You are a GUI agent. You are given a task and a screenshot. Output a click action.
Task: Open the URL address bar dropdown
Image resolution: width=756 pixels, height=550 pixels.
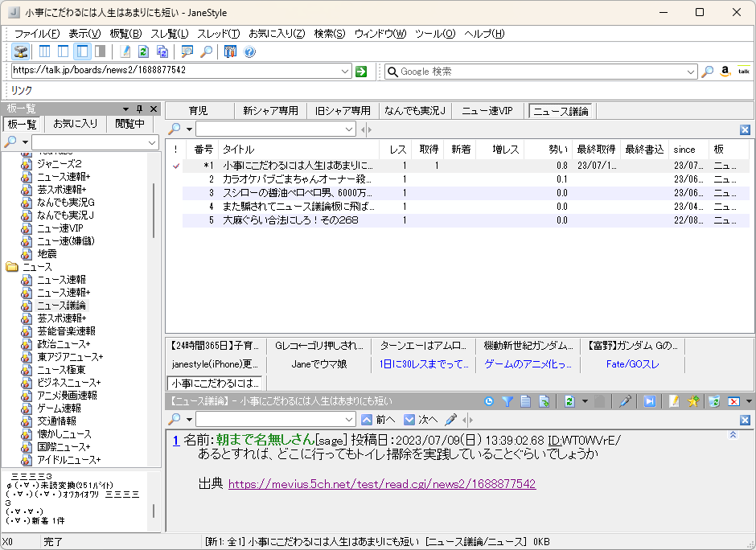tap(345, 72)
